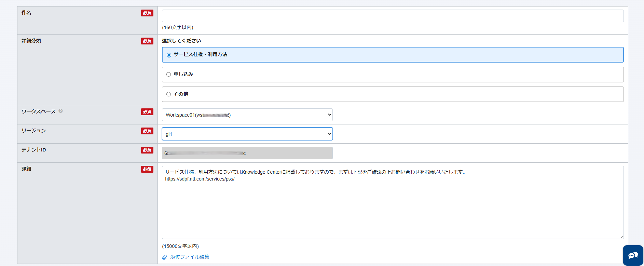Click the 必須 badge in ワークスペース row
The image size is (644, 266).
pos(147,112)
